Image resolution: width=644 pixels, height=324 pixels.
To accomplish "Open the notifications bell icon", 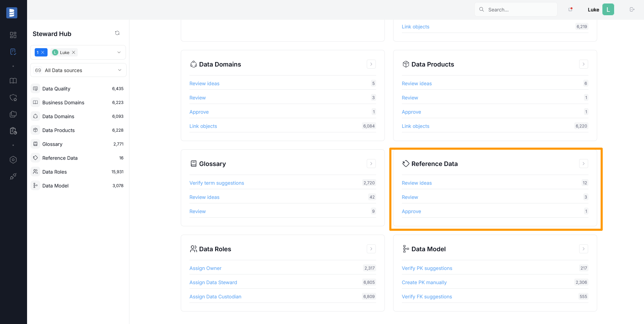I will click(570, 10).
